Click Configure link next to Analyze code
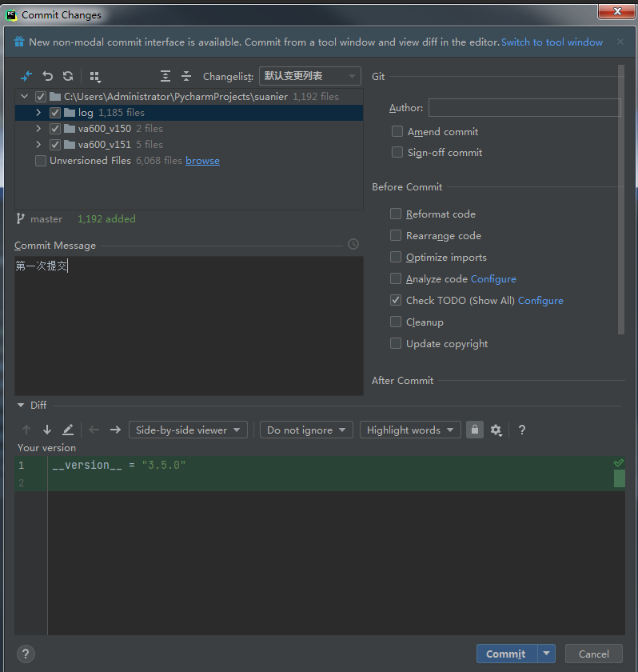This screenshot has height=672, width=638. point(493,279)
